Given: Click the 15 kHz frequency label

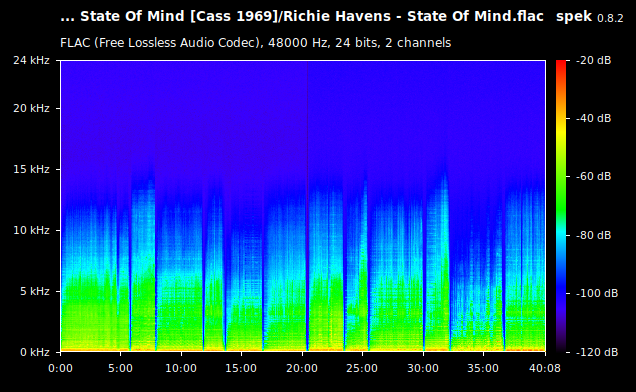Looking at the screenshot, I should click(x=31, y=169).
